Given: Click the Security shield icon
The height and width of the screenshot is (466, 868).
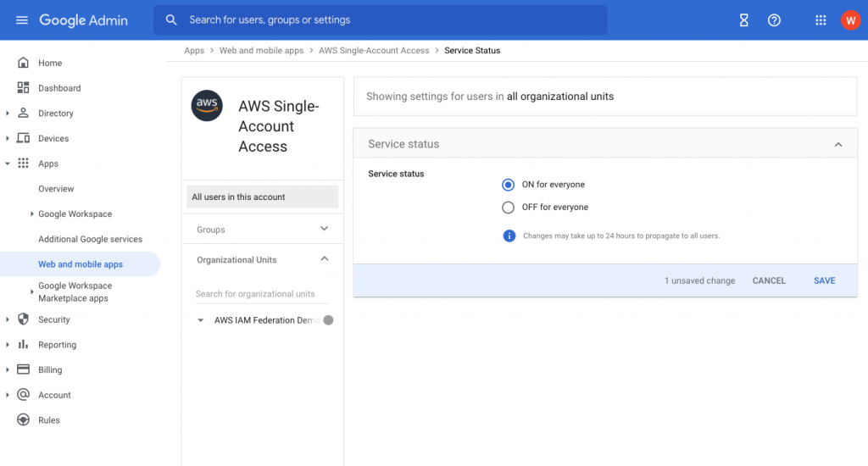Looking at the screenshot, I should 23,319.
